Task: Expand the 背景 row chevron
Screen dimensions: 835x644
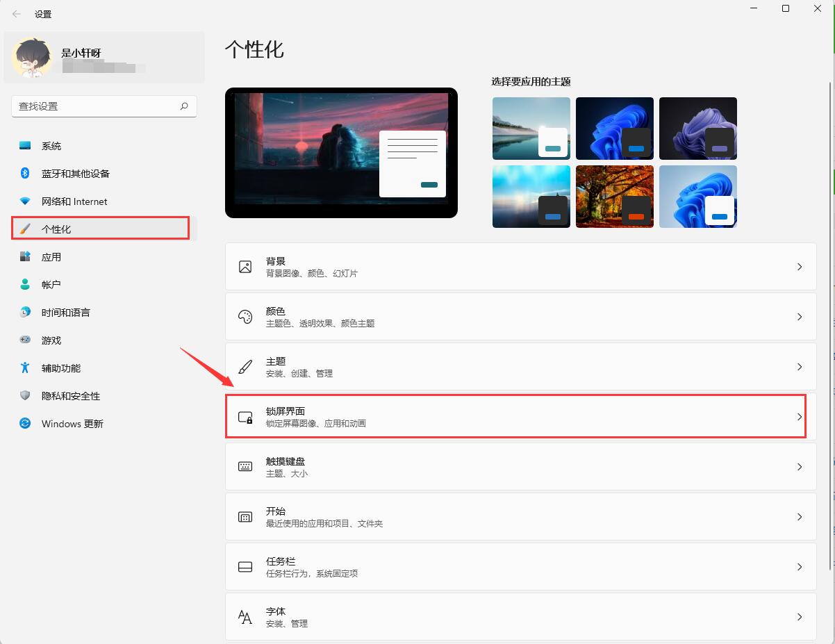Action: [799, 266]
